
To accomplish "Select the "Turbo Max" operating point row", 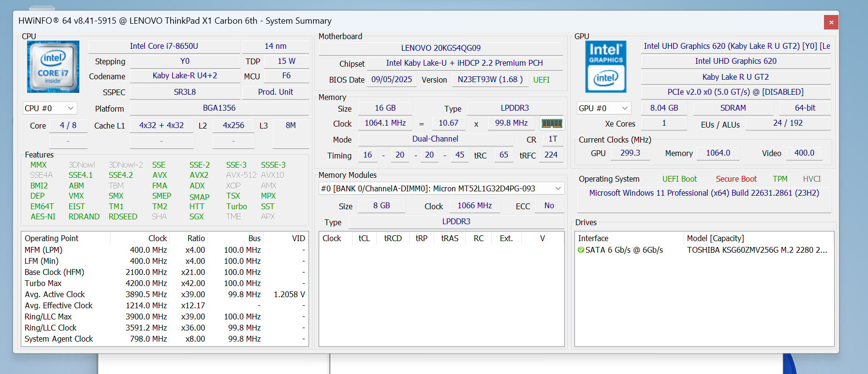I will [165, 283].
